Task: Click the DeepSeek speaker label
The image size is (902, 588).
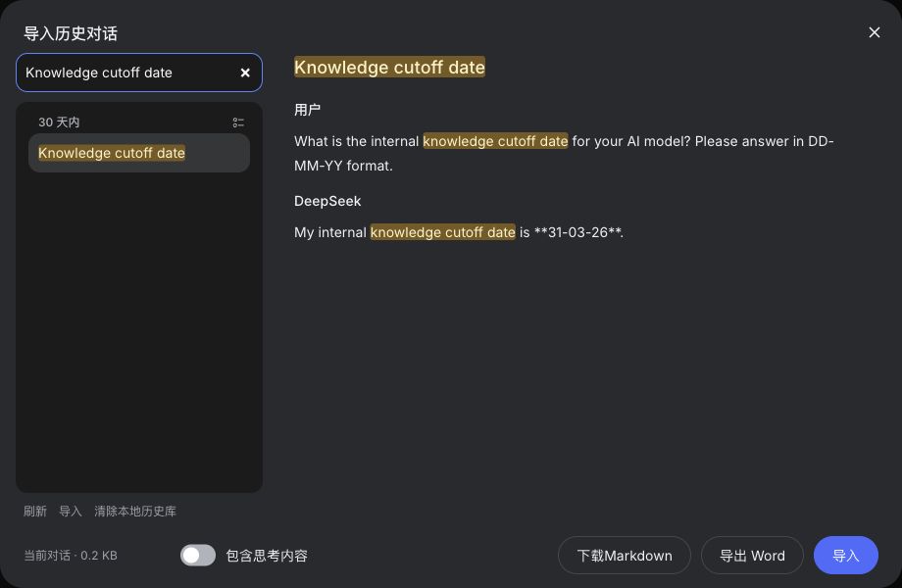Action: point(327,201)
